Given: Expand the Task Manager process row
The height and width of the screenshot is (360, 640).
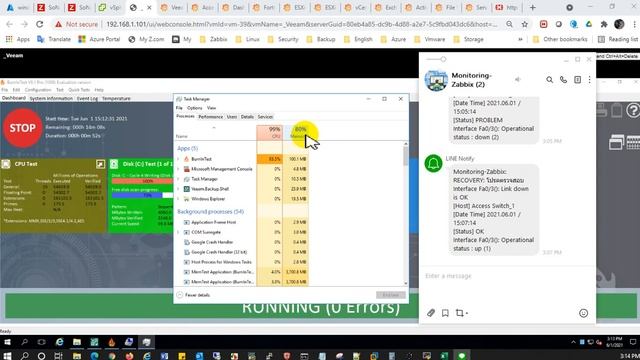Looking at the screenshot, I should click(178, 179).
